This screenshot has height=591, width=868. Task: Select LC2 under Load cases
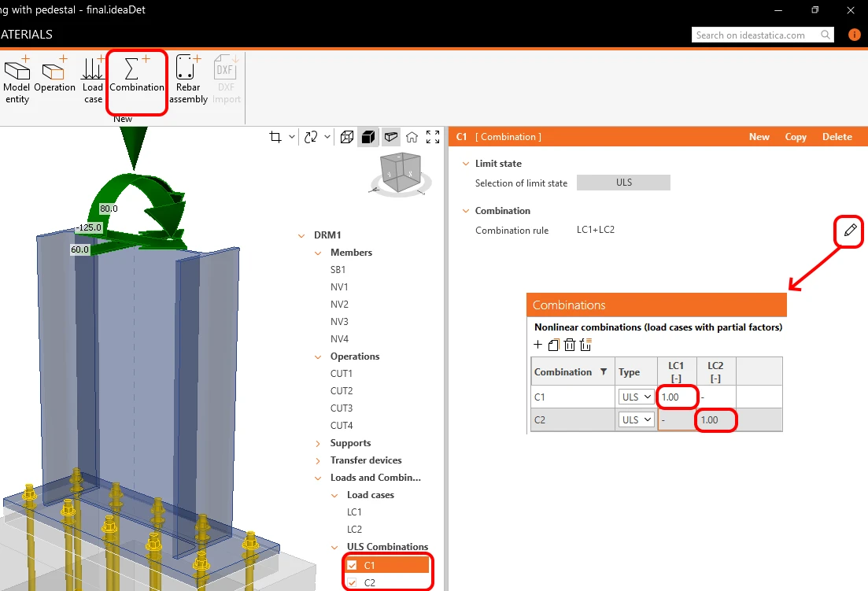click(x=354, y=530)
